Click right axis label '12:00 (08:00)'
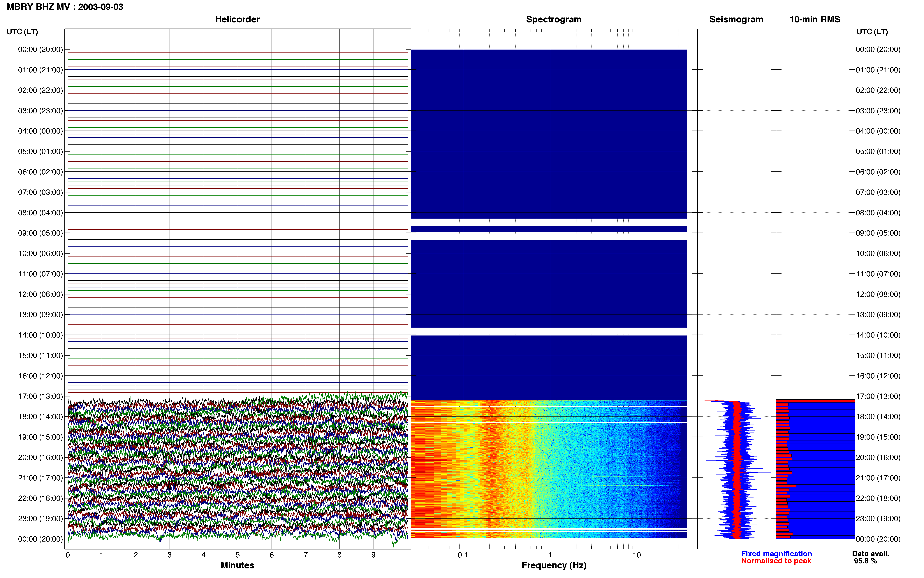924x578 pixels. pos(878,294)
